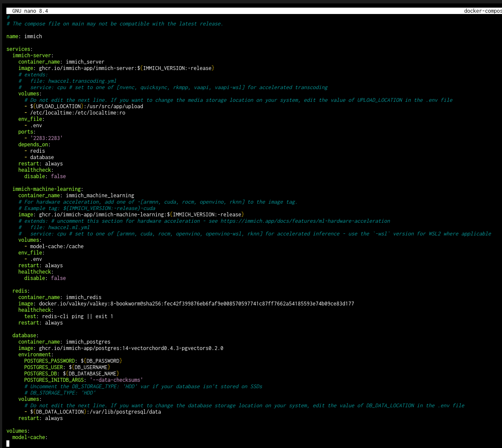
Task: Click the valkey image sha256 line
Action: pyautogui.click(x=186, y=304)
